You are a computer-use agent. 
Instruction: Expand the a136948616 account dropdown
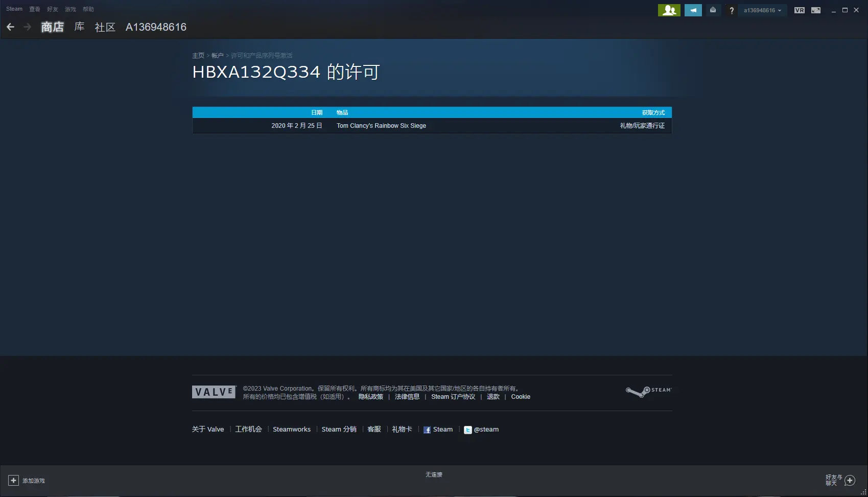pos(762,10)
